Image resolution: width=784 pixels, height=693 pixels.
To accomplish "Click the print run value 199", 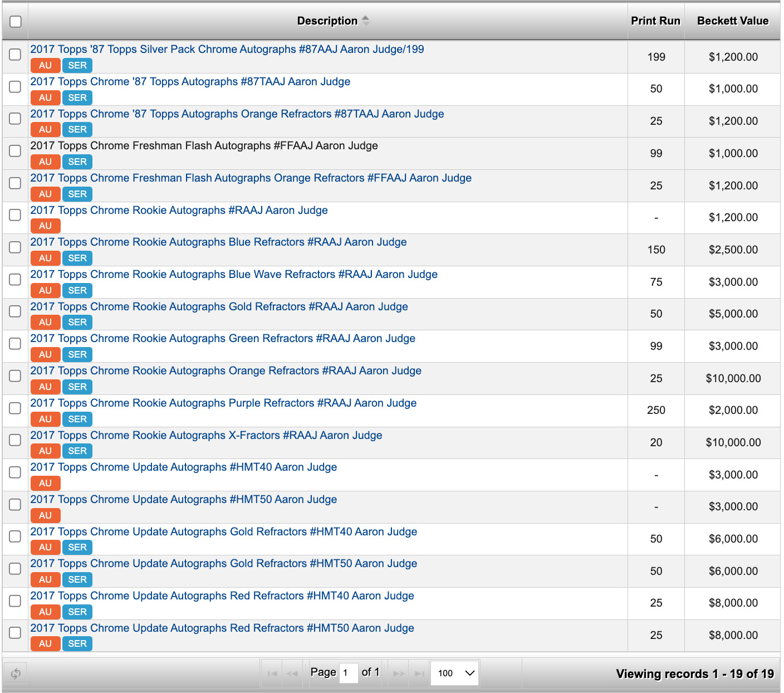I will pos(656,57).
